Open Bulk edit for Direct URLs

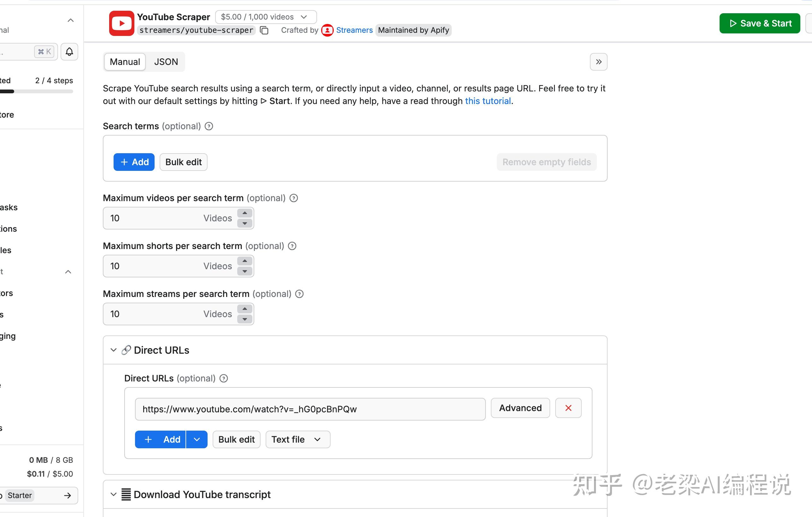tap(236, 439)
